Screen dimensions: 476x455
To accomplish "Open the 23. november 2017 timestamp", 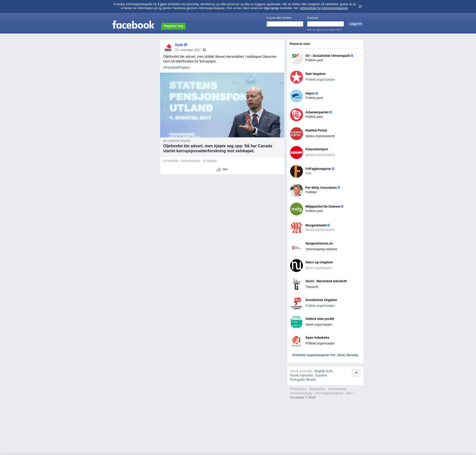I will [188, 50].
